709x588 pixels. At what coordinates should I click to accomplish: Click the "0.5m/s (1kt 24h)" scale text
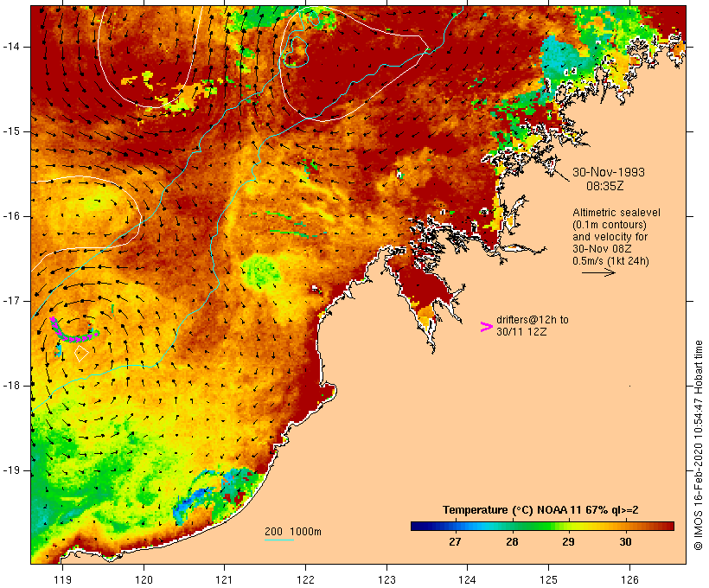pyautogui.click(x=610, y=261)
